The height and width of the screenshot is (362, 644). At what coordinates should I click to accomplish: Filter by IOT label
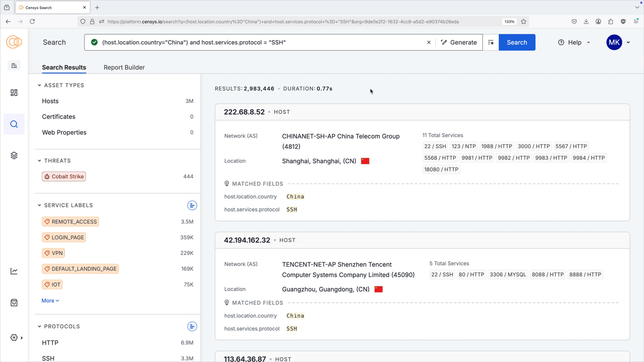[x=52, y=285]
